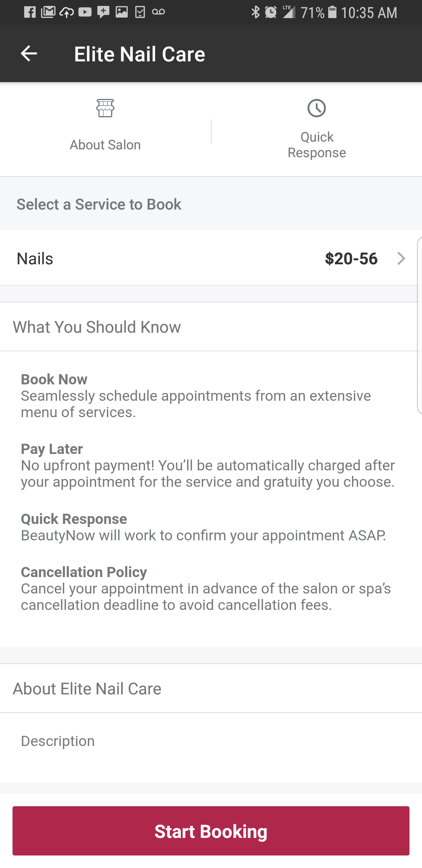422x868 pixels.
Task: Tap the Cancellation Policy heading
Action: click(84, 572)
